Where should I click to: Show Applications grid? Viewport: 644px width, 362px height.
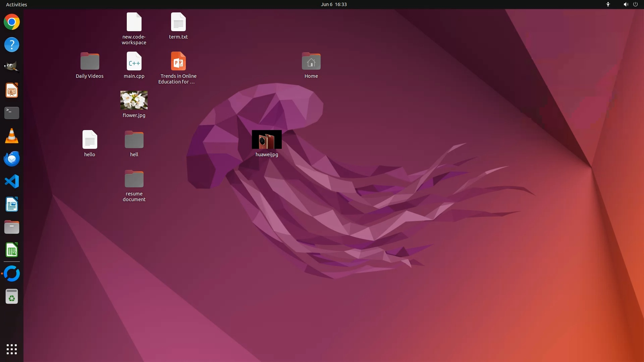[12, 349]
